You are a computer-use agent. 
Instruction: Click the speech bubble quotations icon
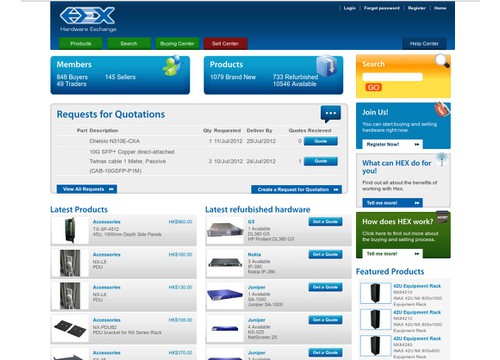pyautogui.click(x=331, y=114)
